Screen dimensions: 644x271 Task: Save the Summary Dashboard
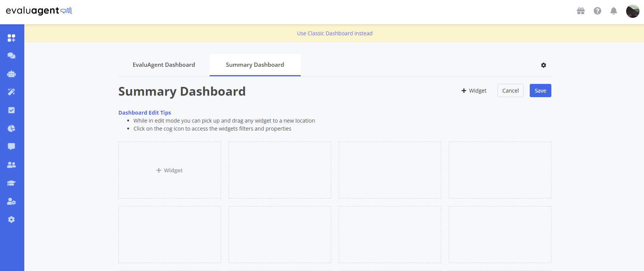540,91
